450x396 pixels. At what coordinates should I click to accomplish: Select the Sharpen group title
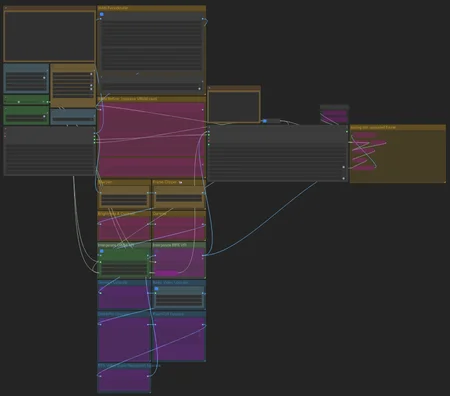105,182
